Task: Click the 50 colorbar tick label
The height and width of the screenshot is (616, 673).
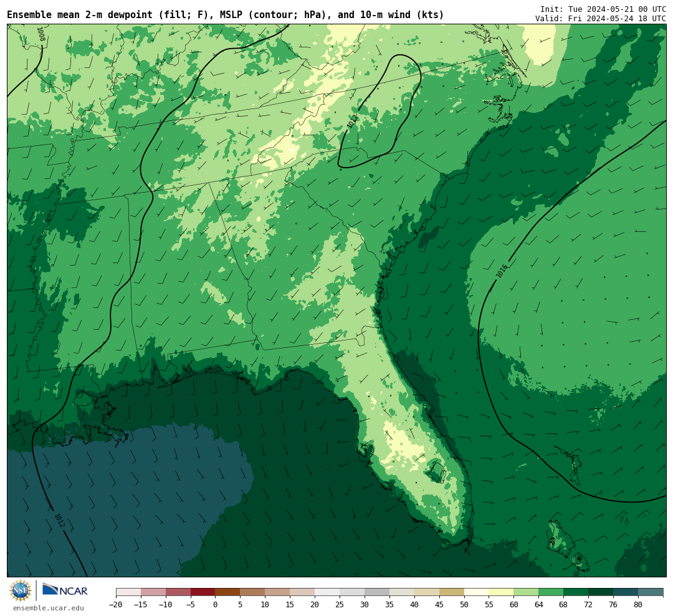Action: [x=464, y=605]
